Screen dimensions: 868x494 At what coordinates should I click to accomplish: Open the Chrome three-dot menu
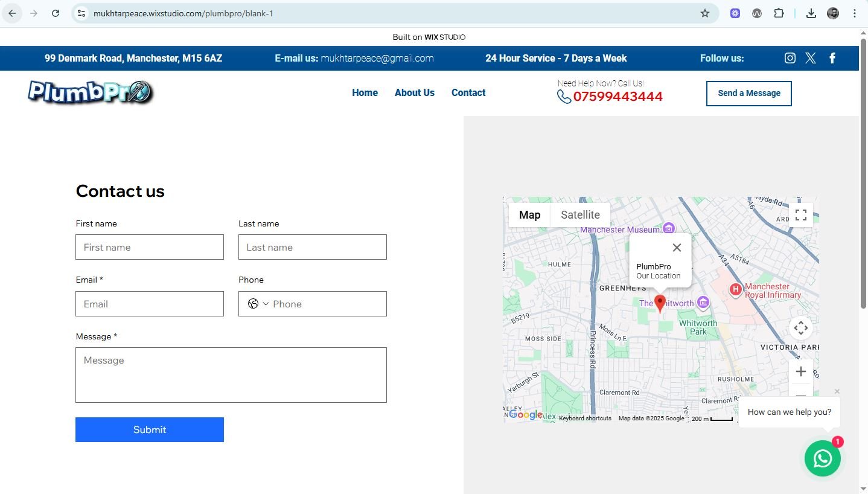(x=854, y=13)
